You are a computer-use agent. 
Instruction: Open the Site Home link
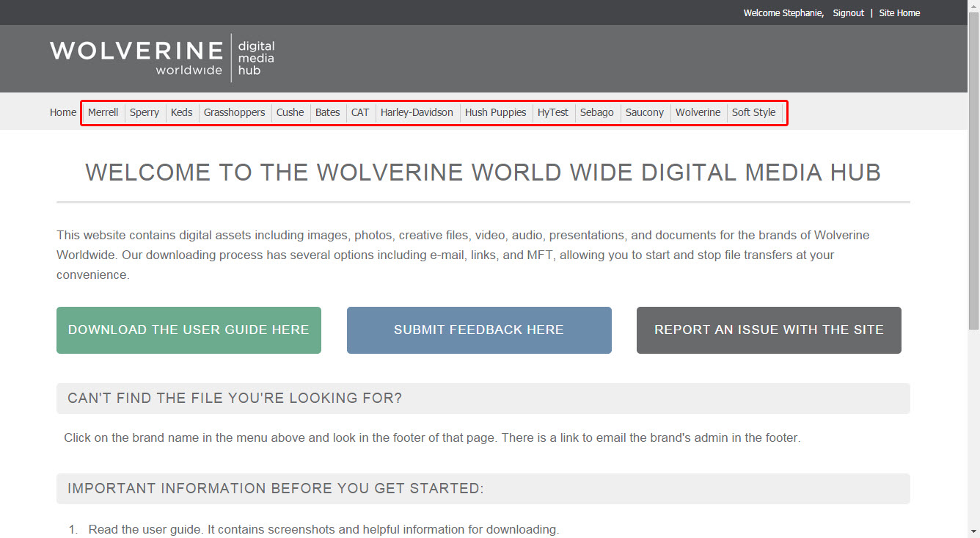click(x=899, y=13)
